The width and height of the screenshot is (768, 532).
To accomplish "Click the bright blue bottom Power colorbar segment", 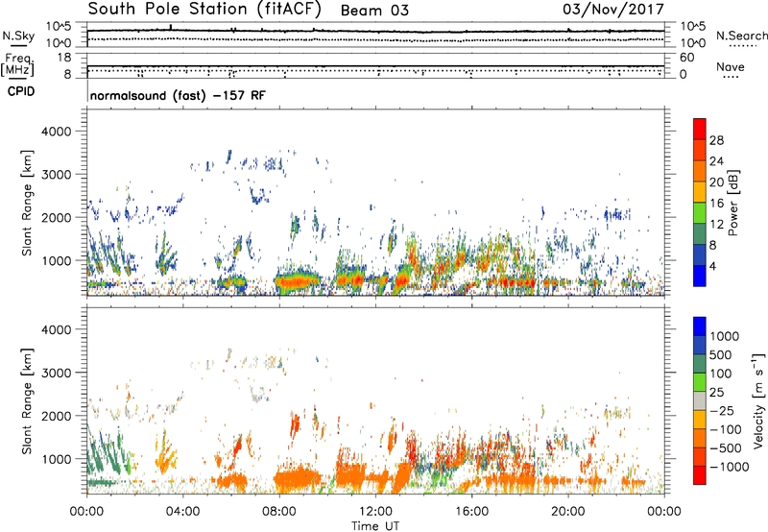I will (x=700, y=276).
